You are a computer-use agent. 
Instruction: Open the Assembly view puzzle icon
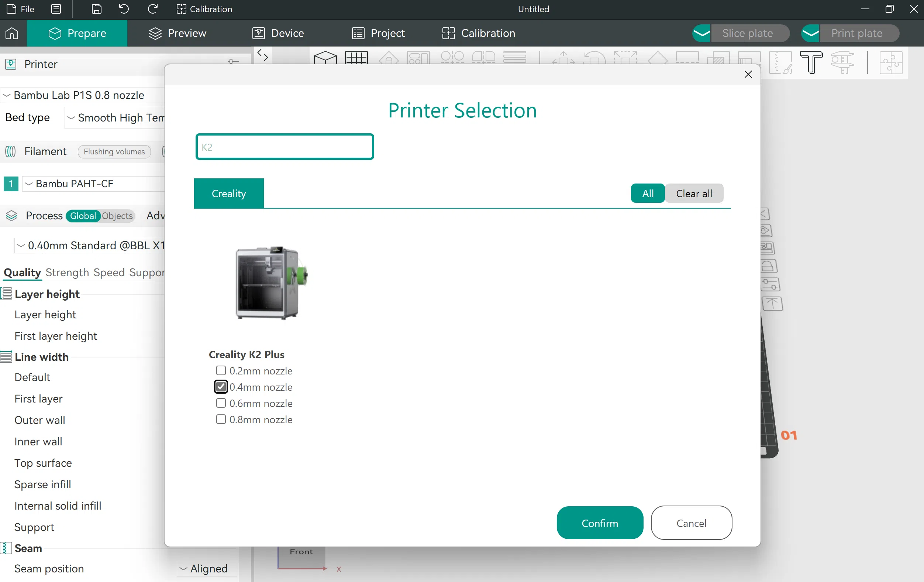pyautogui.click(x=891, y=62)
